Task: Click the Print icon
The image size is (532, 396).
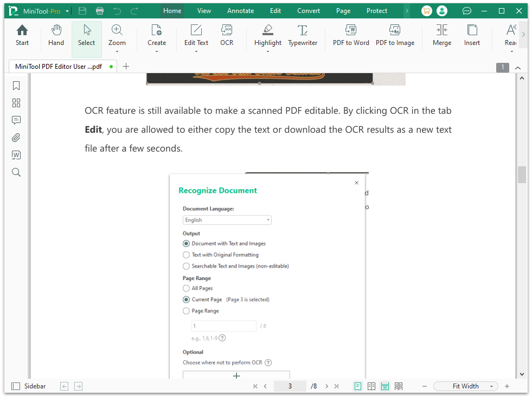Action: [x=100, y=11]
